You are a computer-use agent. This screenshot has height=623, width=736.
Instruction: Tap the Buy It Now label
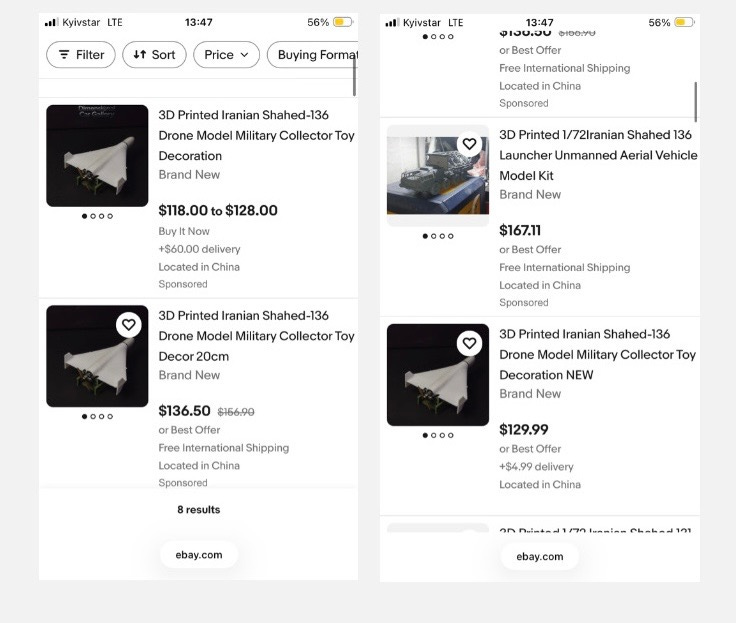pyautogui.click(x=184, y=231)
